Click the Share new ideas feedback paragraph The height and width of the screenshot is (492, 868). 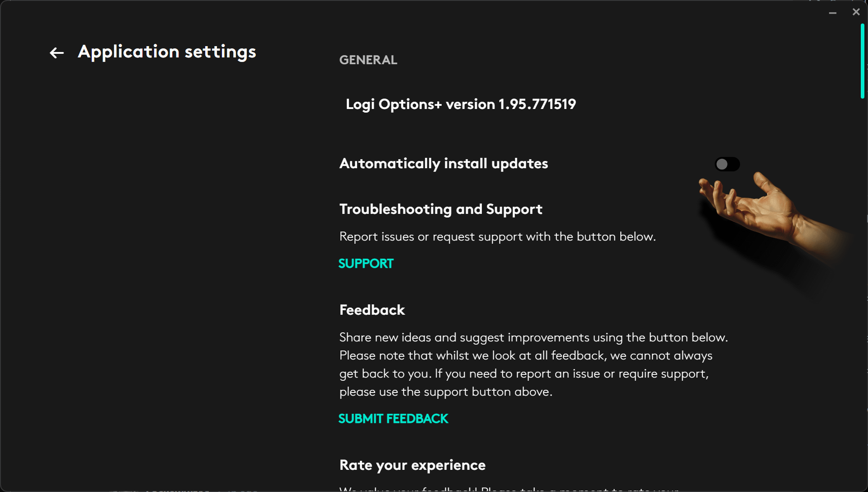click(x=533, y=364)
